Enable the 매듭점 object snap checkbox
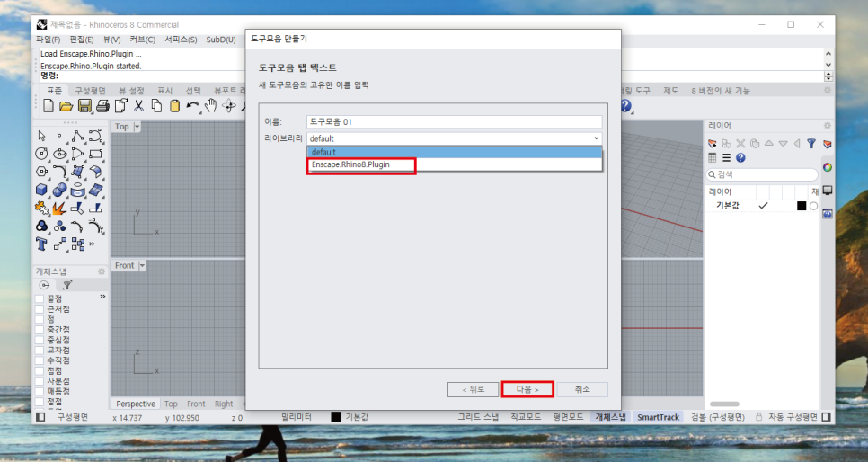The width and height of the screenshot is (868, 462). 40,391
